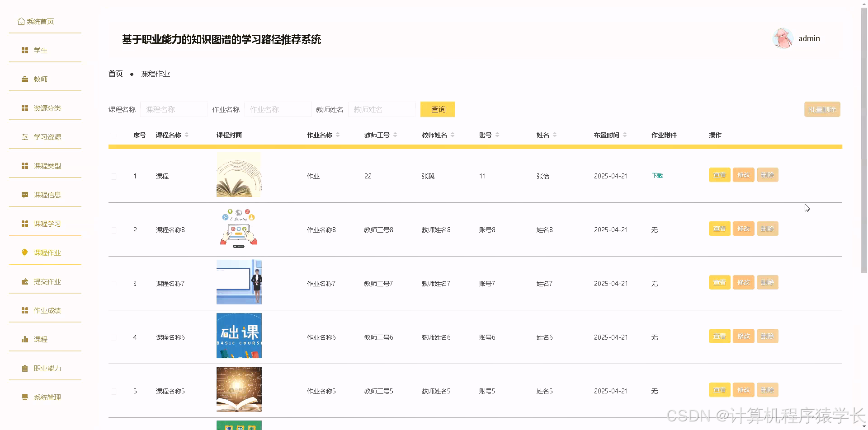Viewport: 868px width, 430px height.
Task: Sort table by 课程名称 column arrows
Action: (185, 135)
